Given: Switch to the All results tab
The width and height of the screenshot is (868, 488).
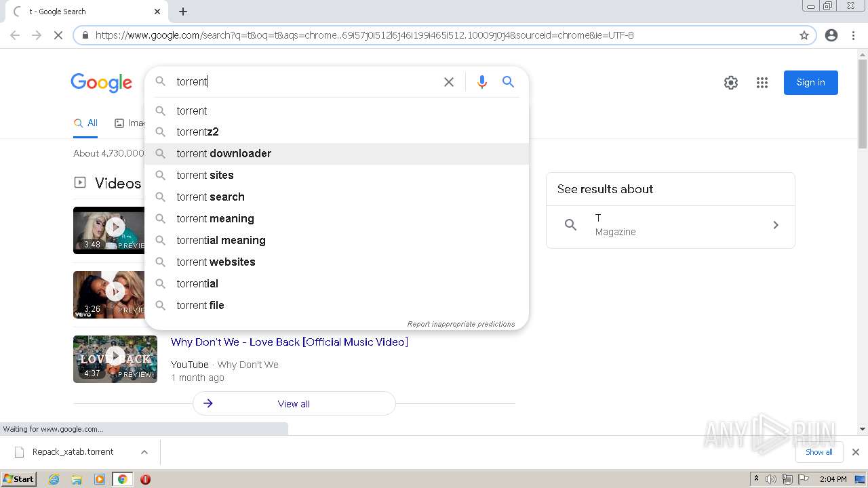Looking at the screenshot, I should click(x=85, y=123).
